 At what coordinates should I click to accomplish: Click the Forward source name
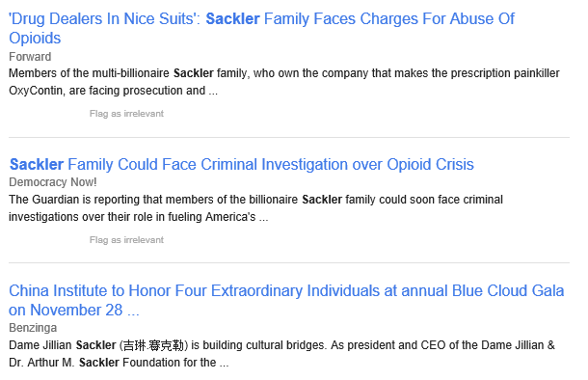(x=30, y=57)
